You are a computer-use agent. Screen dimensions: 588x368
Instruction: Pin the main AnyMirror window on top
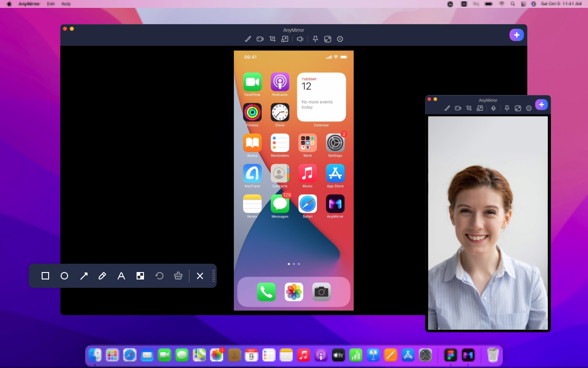[x=315, y=39]
